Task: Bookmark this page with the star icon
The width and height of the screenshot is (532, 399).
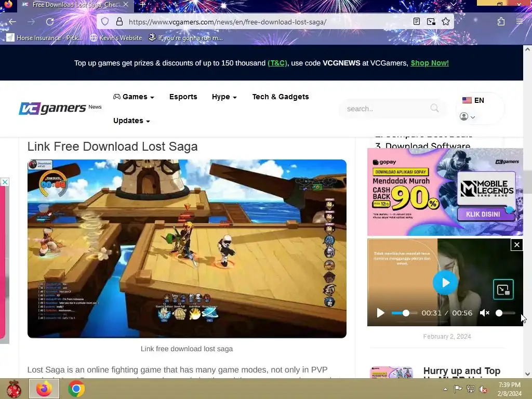Action: (x=445, y=22)
